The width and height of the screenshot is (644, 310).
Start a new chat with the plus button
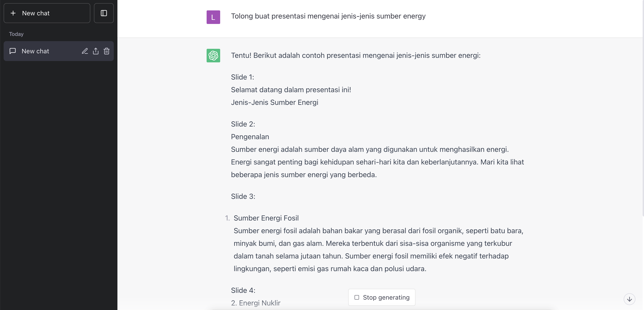(x=47, y=13)
